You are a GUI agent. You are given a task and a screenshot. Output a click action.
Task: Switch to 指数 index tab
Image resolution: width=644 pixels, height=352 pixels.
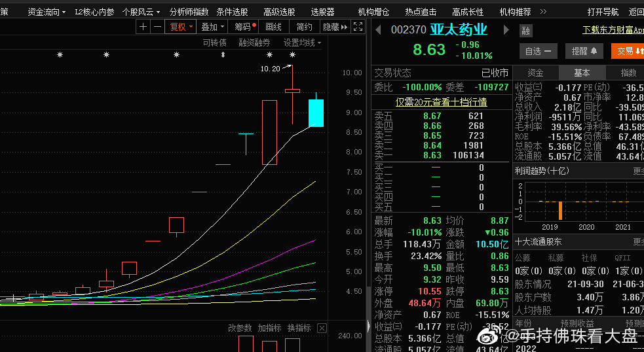coord(628,73)
